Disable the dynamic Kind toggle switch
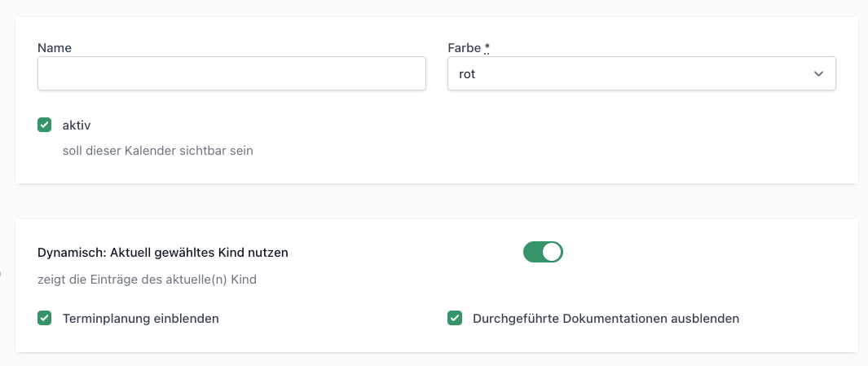The width and height of the screenshot is (868, 366). [543, 252]
